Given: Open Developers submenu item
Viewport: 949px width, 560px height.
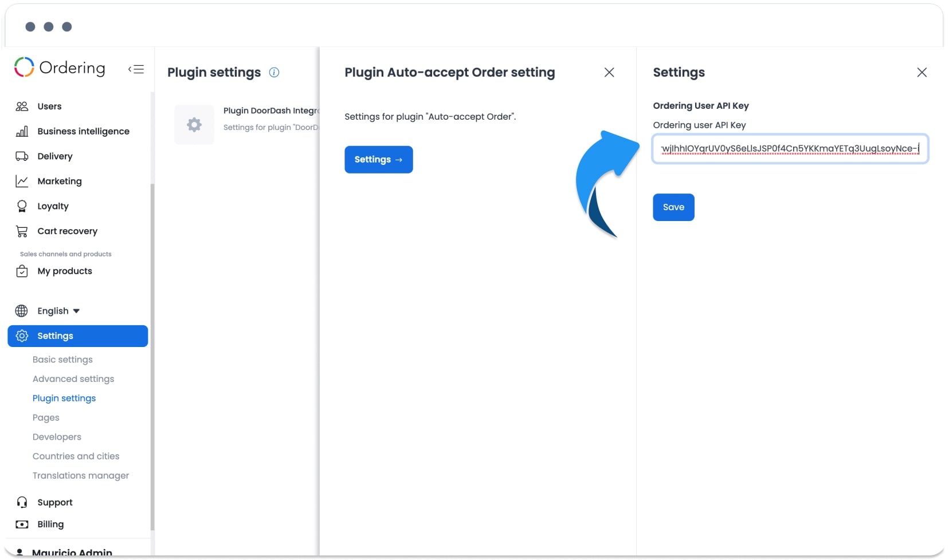Looking at the screenshot, I should tap(57, 437).
